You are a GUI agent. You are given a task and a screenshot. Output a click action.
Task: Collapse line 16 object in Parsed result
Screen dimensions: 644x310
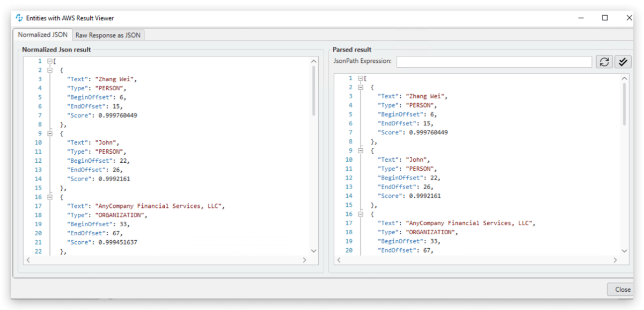[361, 214]
